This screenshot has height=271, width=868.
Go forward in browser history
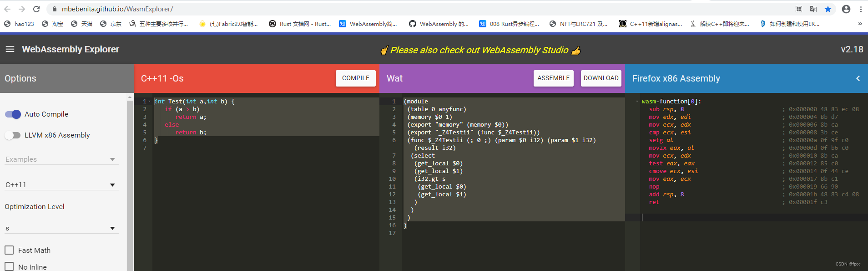coord(22,9)
